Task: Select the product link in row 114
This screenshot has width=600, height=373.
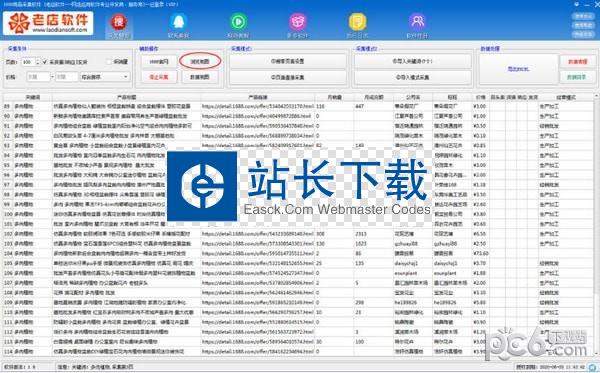Action: point(258,352)
